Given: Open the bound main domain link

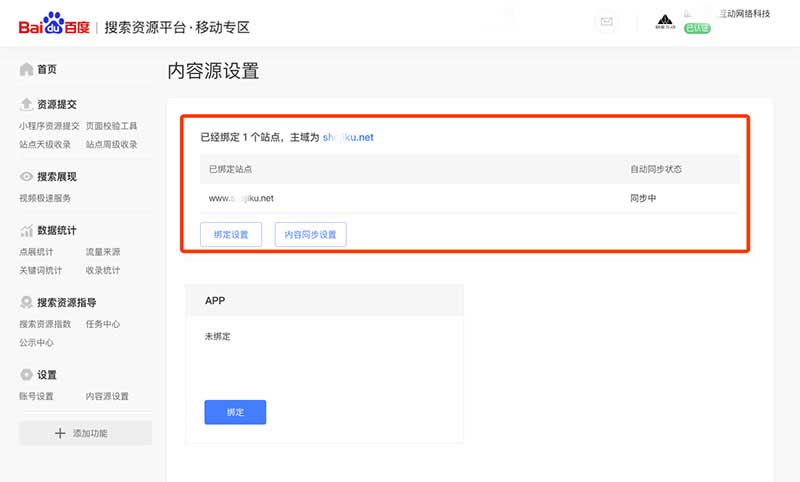Looking at the screenshot, I should [348, 137].
